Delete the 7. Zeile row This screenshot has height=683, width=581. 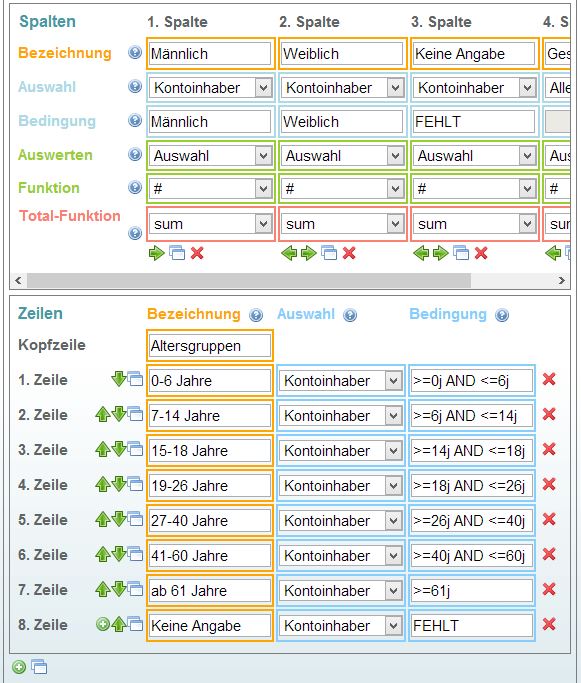(549, 589)
